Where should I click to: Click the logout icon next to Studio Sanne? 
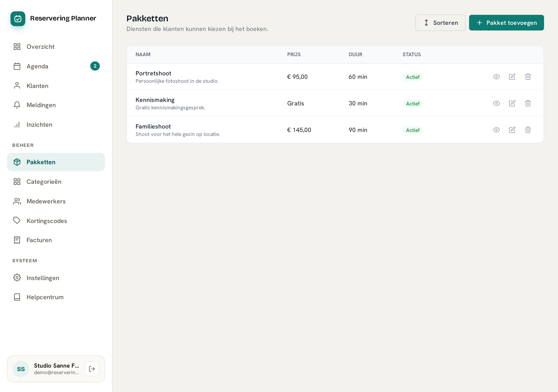click(x=92, y=369)
